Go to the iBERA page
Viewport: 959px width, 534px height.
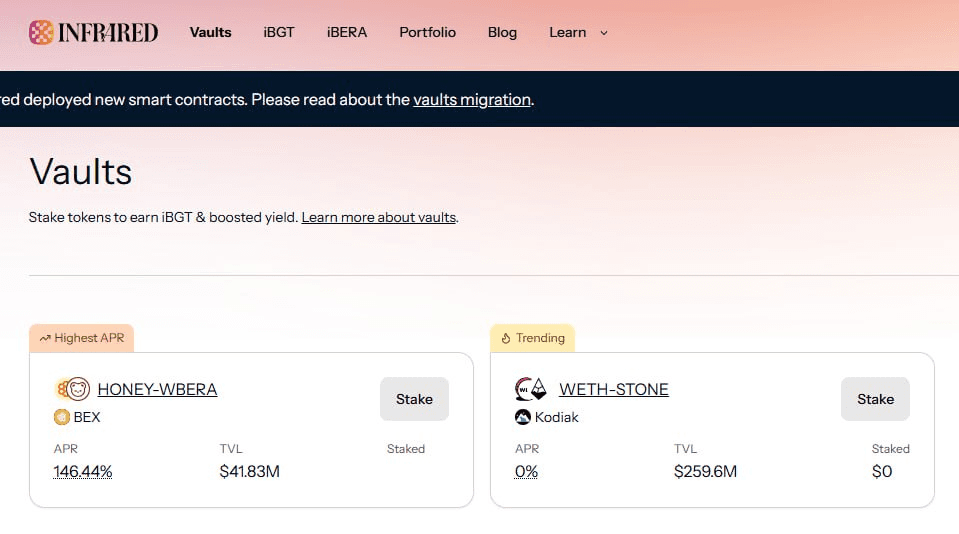[347, 32]
